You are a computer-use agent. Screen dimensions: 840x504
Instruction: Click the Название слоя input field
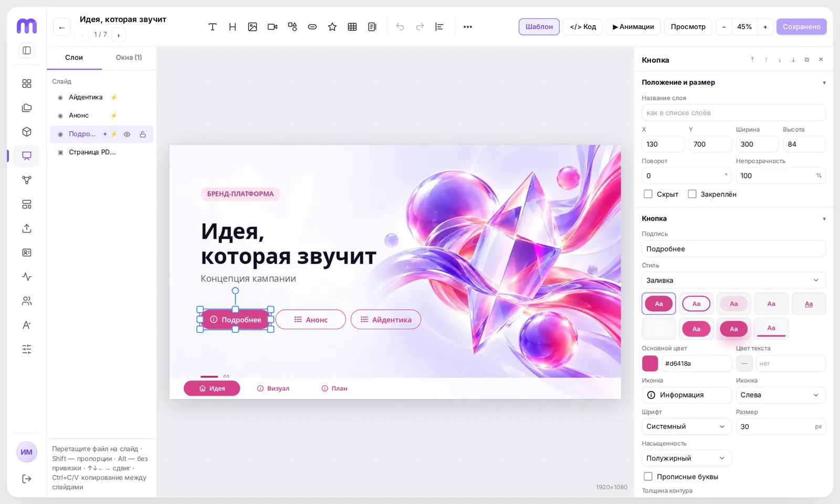click(x=733, y=113)
